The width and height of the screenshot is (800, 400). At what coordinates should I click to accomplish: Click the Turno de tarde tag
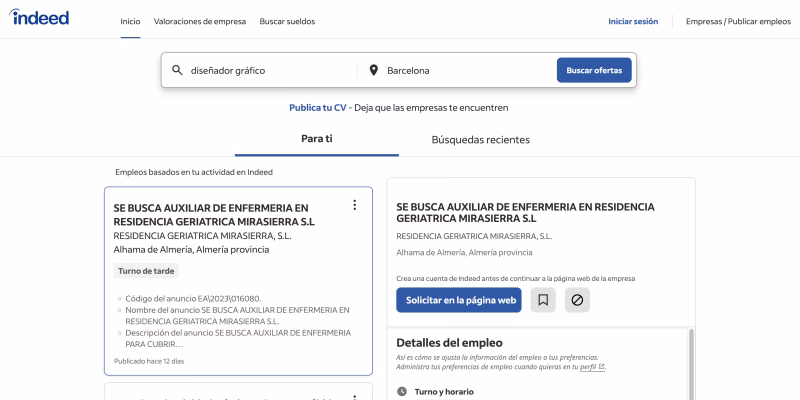tap(146, 271)
